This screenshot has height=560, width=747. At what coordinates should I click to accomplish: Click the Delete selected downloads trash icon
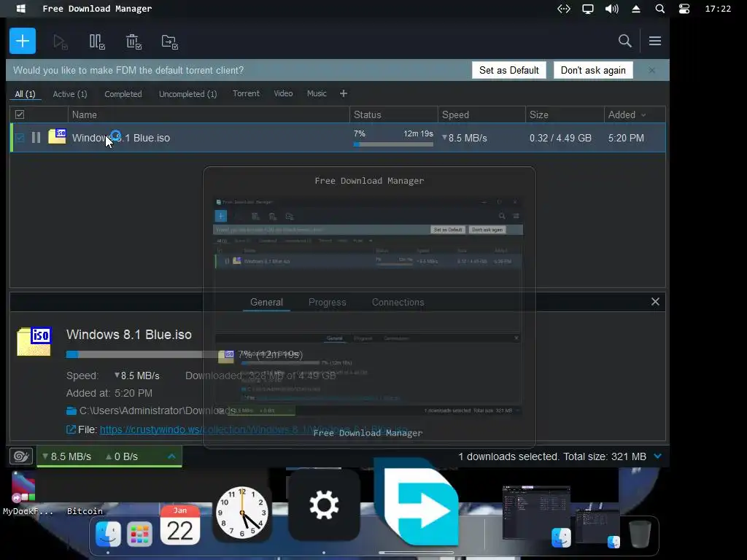pyautogui.click(x=134, y=42)
